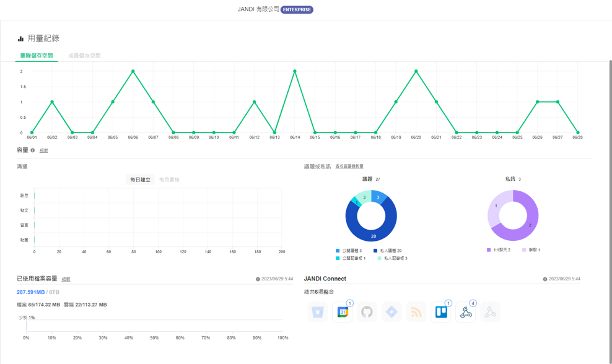Click the purple 1:1聊天 legend swatch

click(489, 250)
